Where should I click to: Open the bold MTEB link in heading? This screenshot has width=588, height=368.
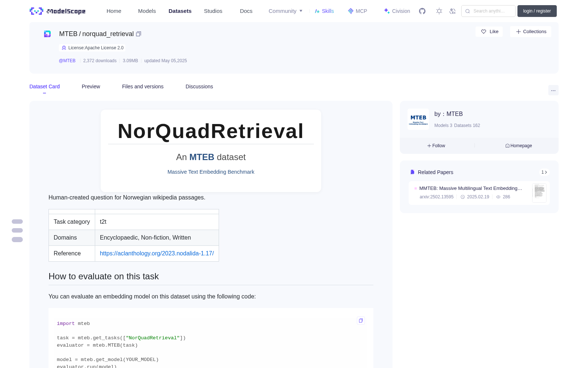[x=202, y=157]
